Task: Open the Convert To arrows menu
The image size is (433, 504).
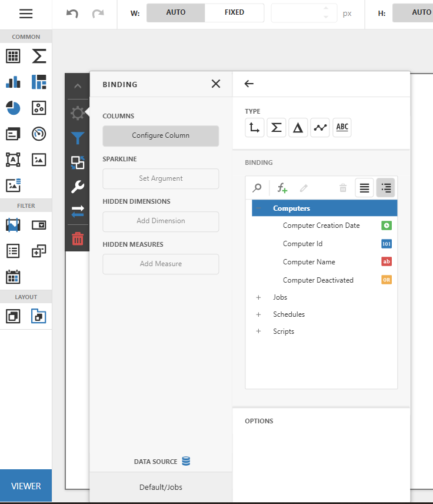Action: (78, 211)
